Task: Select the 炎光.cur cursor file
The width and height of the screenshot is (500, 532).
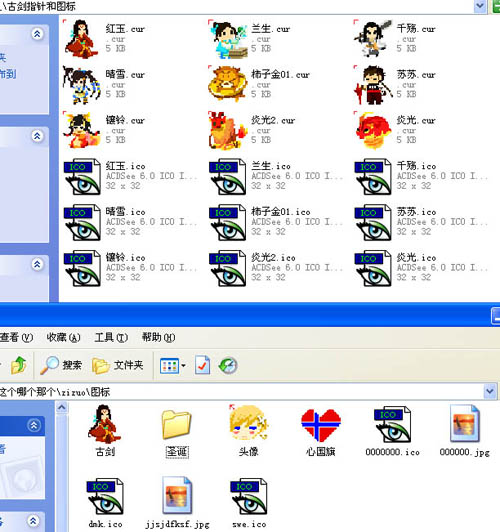Action: [395, 130]
